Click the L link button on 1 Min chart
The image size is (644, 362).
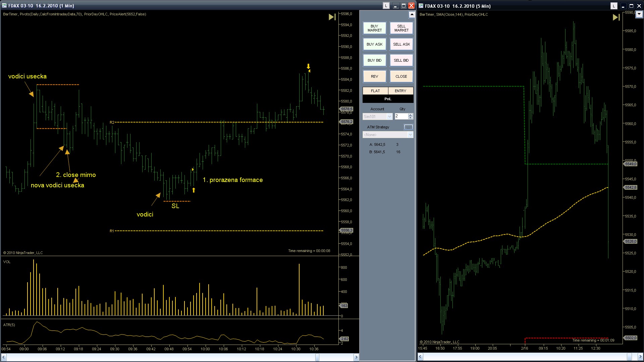click(x=386, y=6)
